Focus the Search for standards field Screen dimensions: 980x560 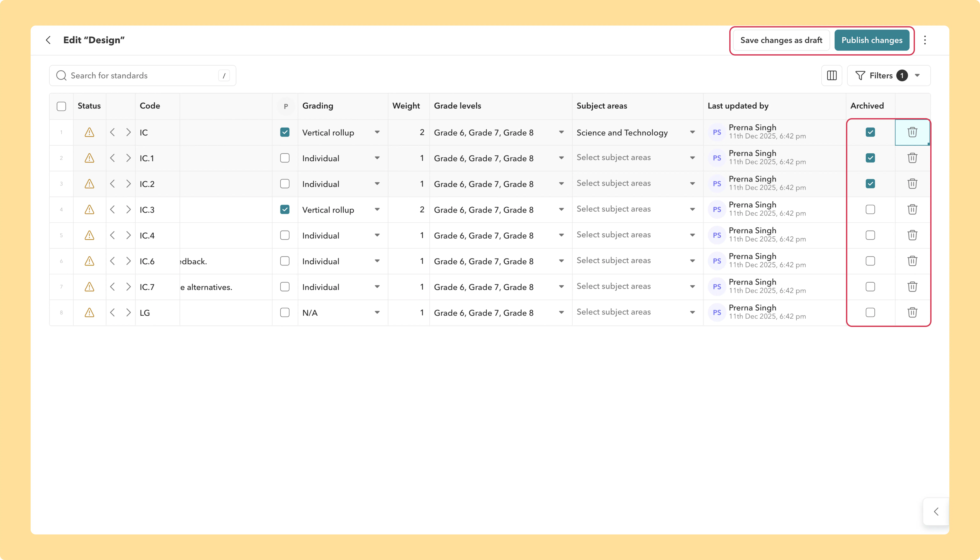[143, 75]
